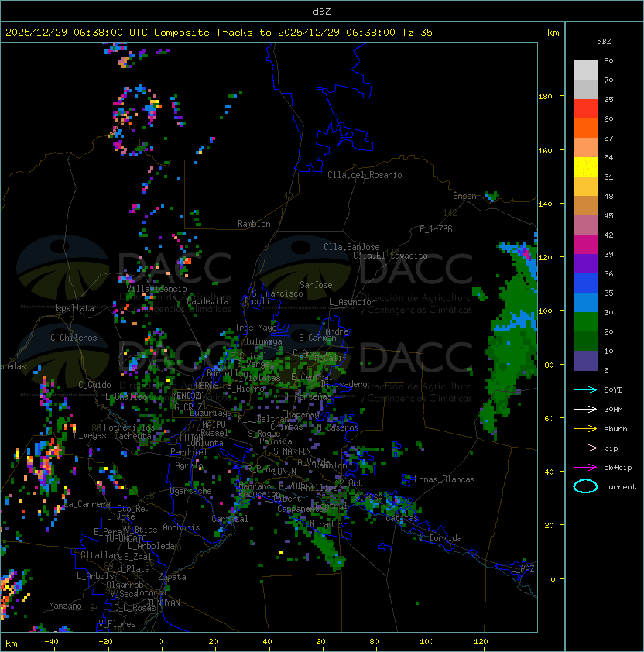Viewport: 644px width, 652px height.
Task: Click the 180 km axis tick label
Action: pos(545,96)
